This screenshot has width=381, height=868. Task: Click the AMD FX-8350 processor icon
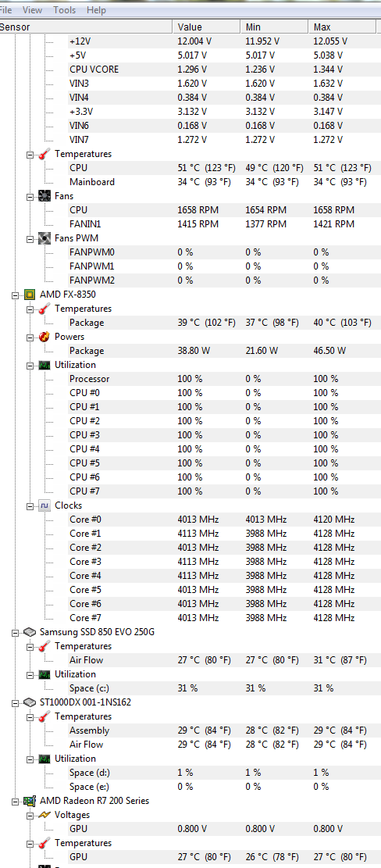pos(30,295)
